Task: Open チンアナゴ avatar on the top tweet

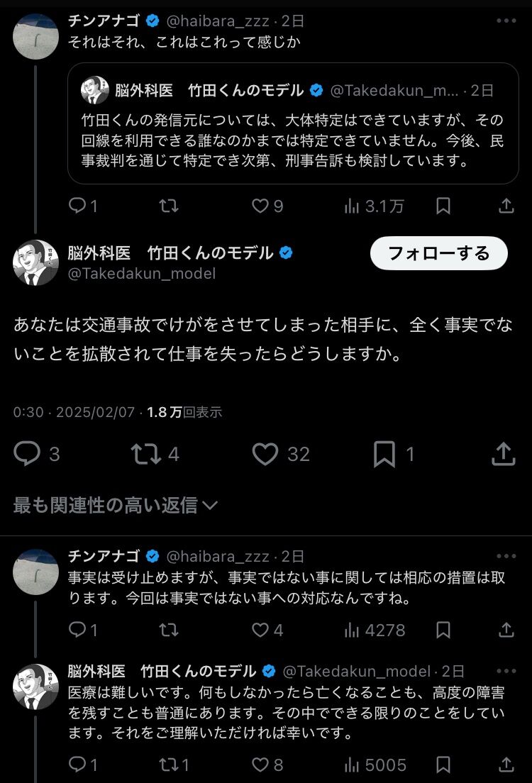Action: coord(35,36)
